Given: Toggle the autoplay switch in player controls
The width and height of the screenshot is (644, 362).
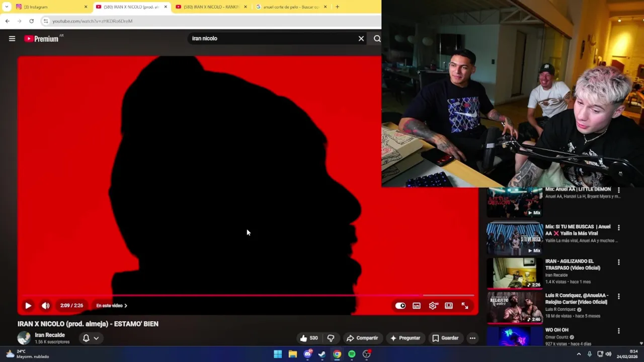Looking at the screenshot, I should (x=400, y=306).
